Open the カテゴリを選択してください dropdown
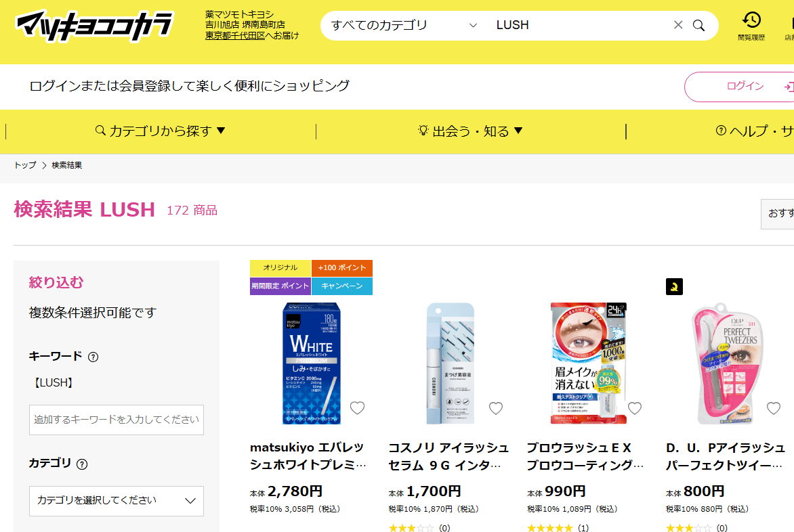The height and width of the screenshot is (532, 794). pos(117,501)
